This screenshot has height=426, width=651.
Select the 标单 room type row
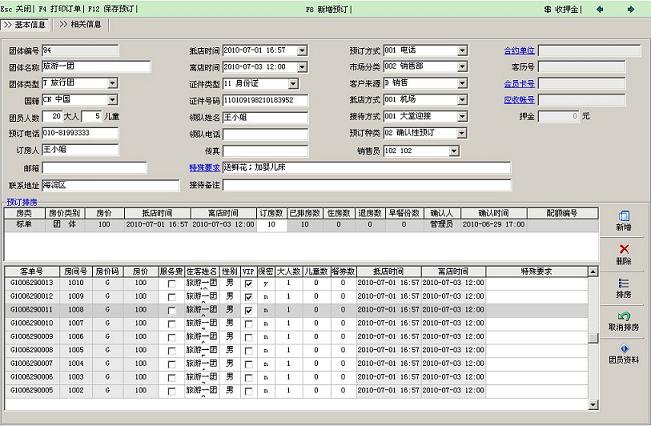coord(301,225)
